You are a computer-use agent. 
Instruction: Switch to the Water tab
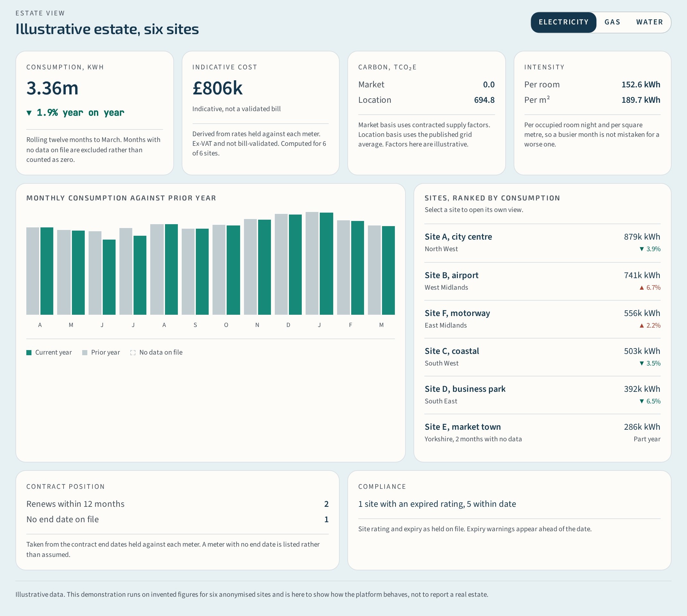649,22
